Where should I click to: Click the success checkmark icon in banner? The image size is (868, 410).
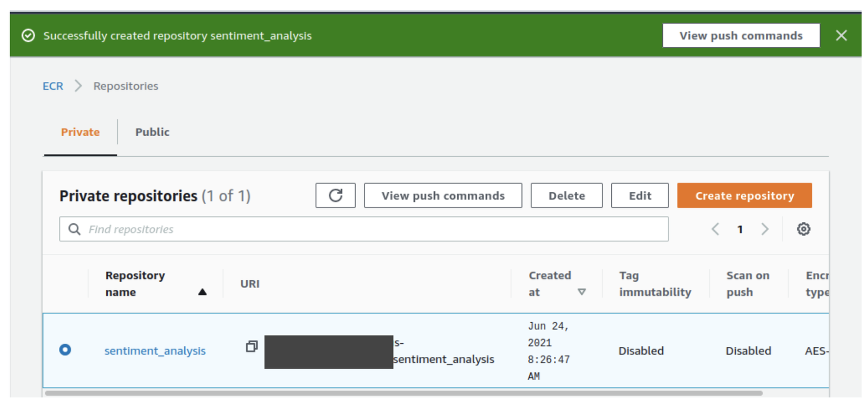[x=28, y=35]
